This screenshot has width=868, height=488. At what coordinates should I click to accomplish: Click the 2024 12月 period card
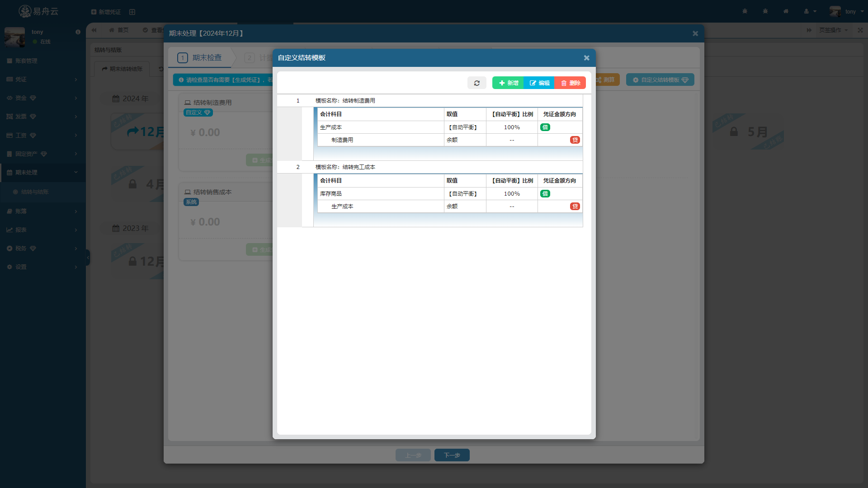137,131
